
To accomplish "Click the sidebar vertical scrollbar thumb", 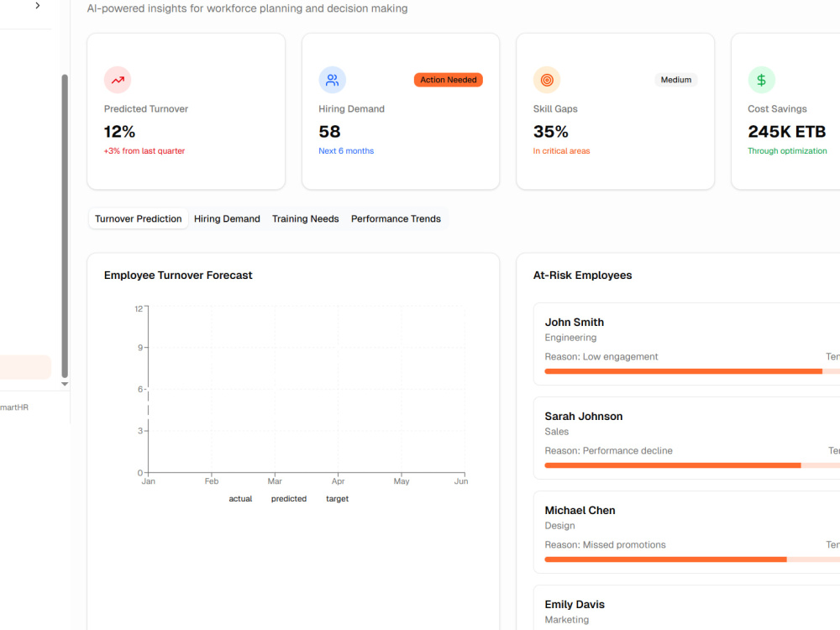I will coord(65,225).
